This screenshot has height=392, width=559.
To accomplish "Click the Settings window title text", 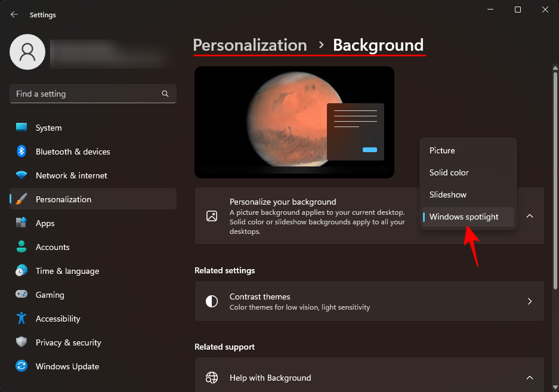I will pyautogui.click(x=43, y=15).
